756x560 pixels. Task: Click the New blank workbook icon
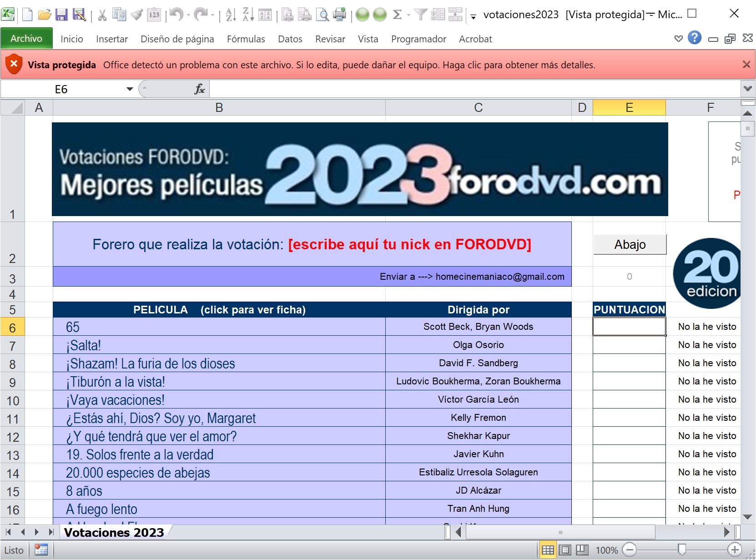click(x=27, y=15)
